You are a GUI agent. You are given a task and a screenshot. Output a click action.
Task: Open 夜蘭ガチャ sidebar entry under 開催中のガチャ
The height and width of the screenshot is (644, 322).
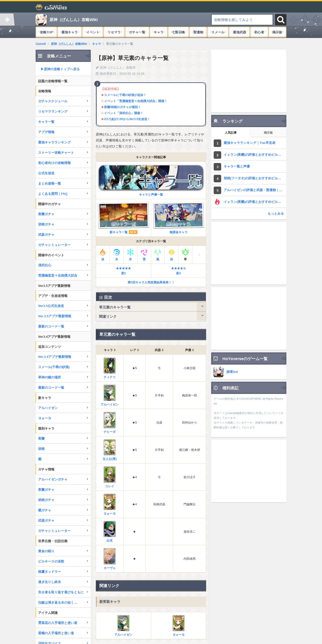pyautogui.click(x=63, y=214)
